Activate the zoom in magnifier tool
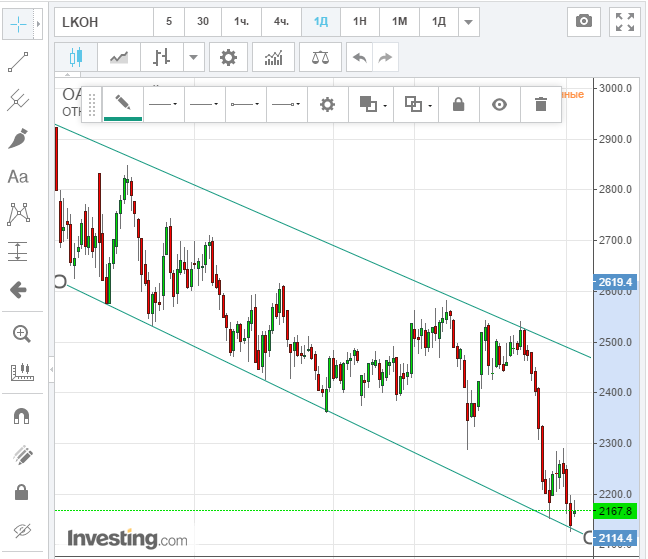The width and height of the screenshot is (648, 559). pos(21,334)
